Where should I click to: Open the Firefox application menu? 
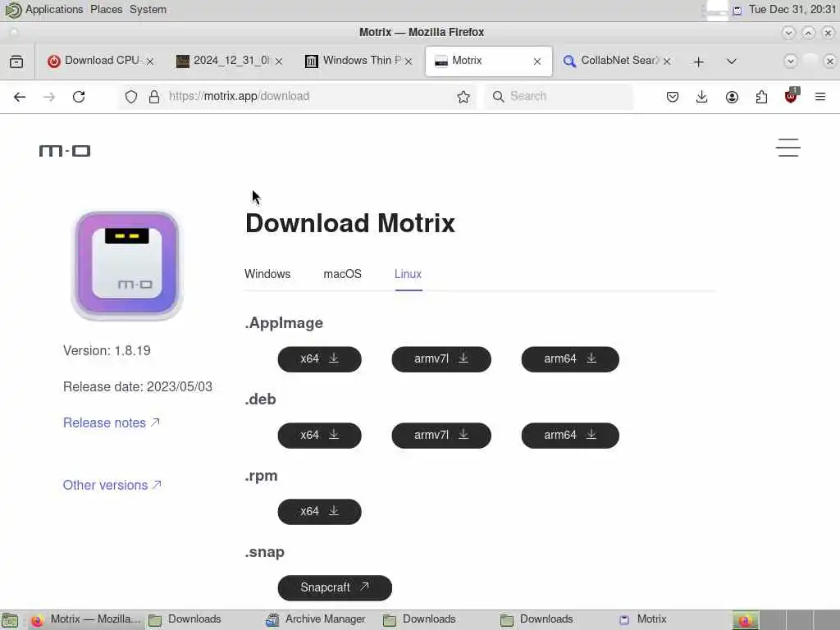point(820,97)
